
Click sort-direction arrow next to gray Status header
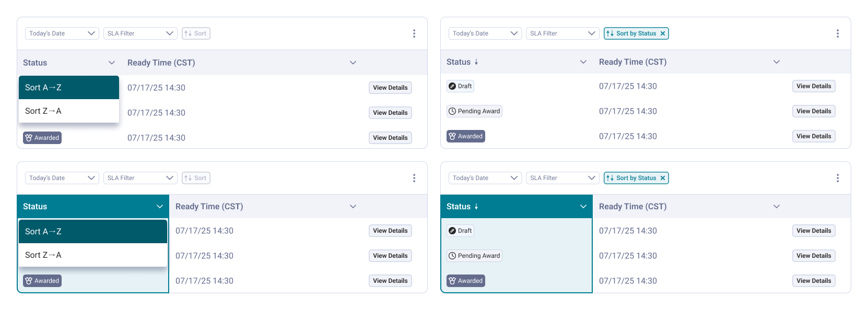476,62
